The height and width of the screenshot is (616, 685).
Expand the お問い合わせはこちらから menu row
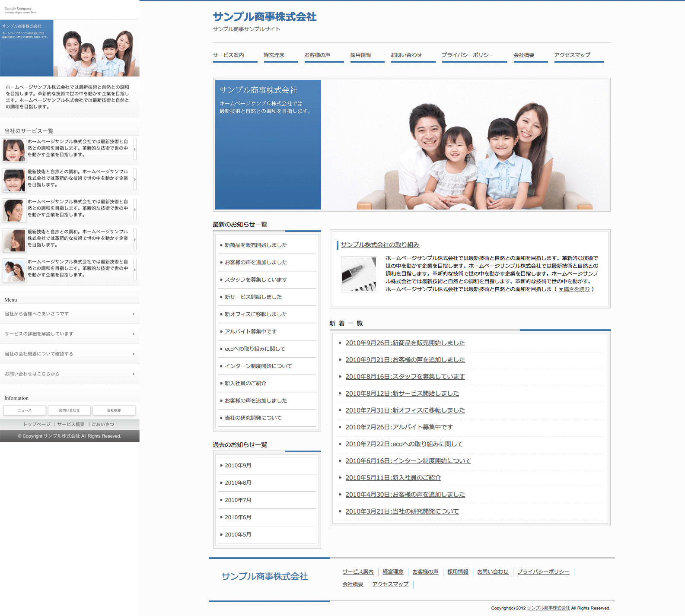click(x=70, y=374)
